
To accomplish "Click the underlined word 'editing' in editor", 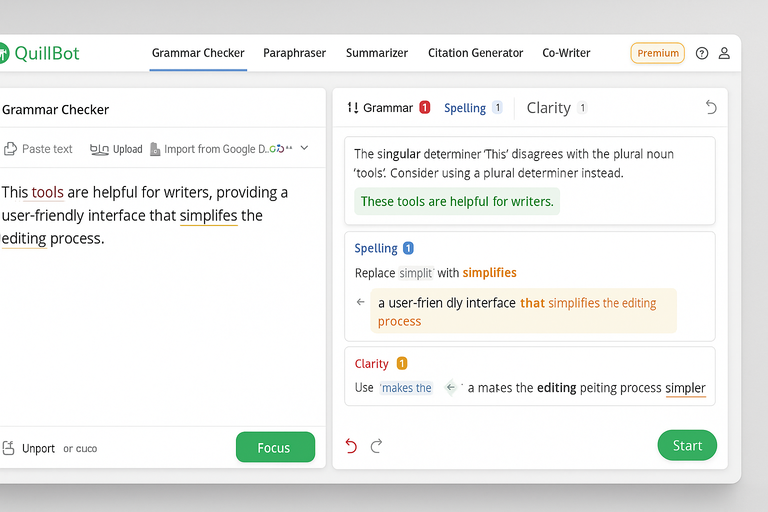I will (24, 239).
